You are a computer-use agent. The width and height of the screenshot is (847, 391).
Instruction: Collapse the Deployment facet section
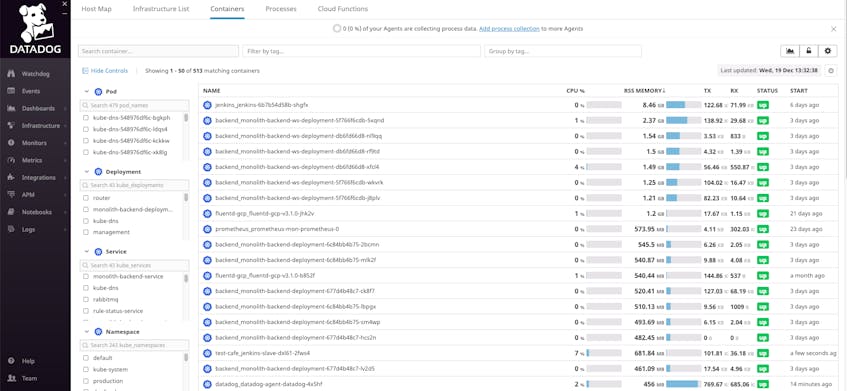point(86,172)
